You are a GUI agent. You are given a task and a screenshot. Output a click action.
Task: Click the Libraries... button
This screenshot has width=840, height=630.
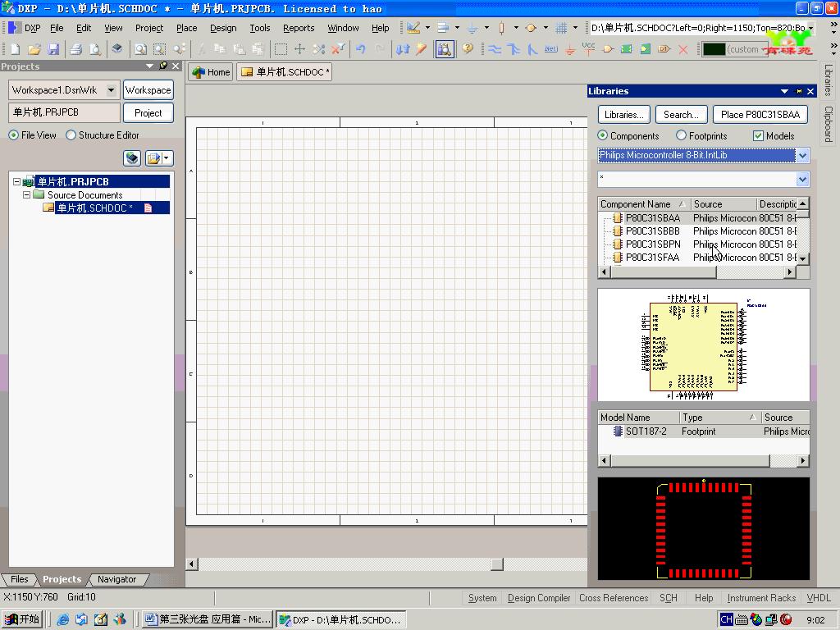[623, 115]
